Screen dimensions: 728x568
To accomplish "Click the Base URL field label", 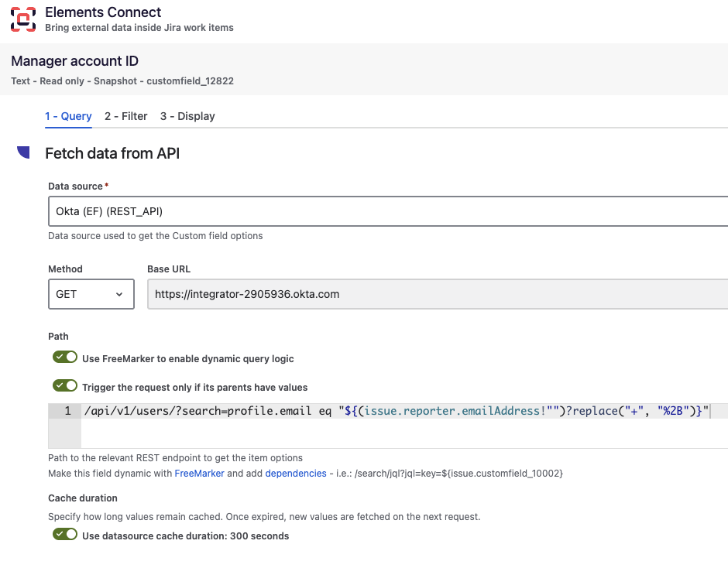I will coord(169,269).
